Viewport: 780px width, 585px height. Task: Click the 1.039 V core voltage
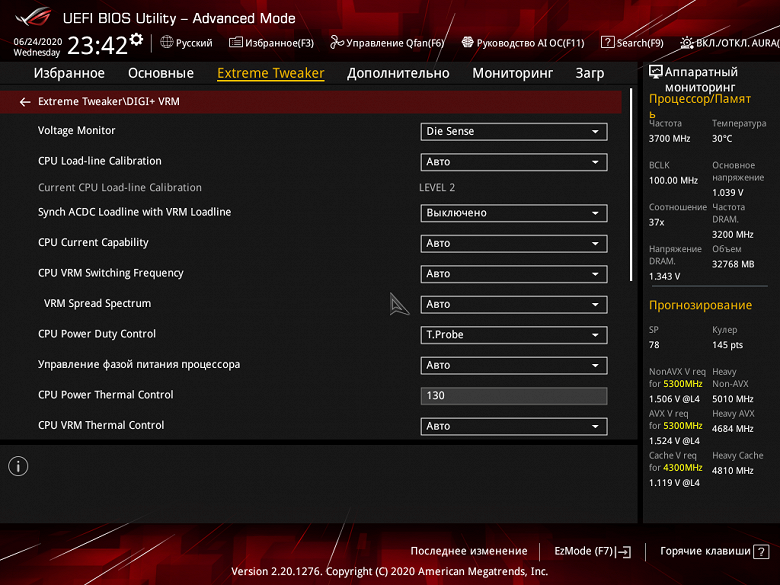[728, 193]
